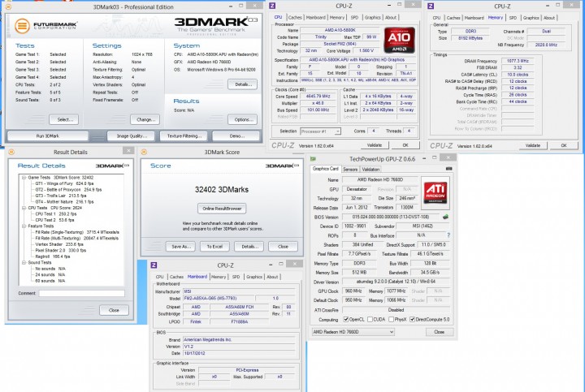Open Caches tab in the CPU-Z Mainboard window
Image resolution: width=585 pixels, height=392 pixels.
click(x=176, y=277)
